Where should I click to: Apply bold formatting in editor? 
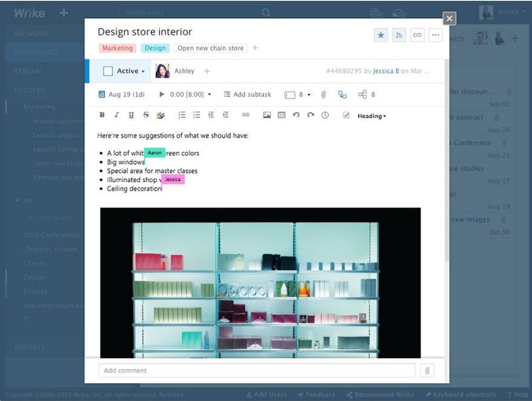coord(102,115)
